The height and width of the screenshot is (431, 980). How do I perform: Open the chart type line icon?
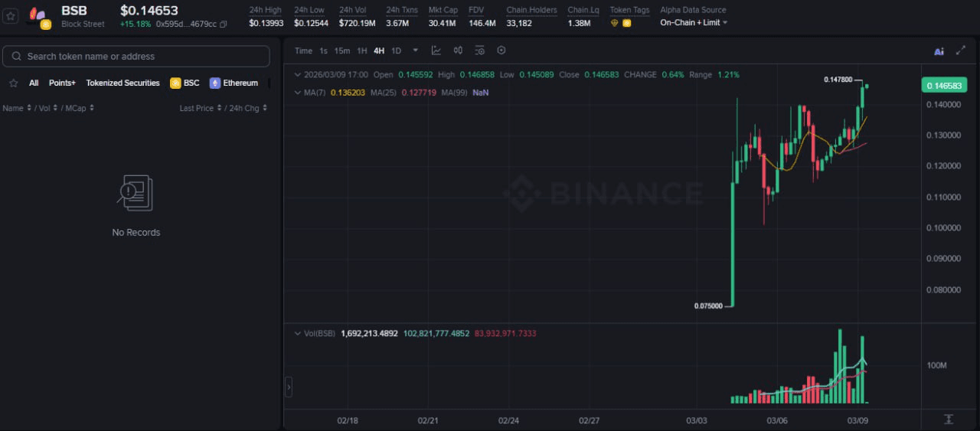click(x=436, y=51)
